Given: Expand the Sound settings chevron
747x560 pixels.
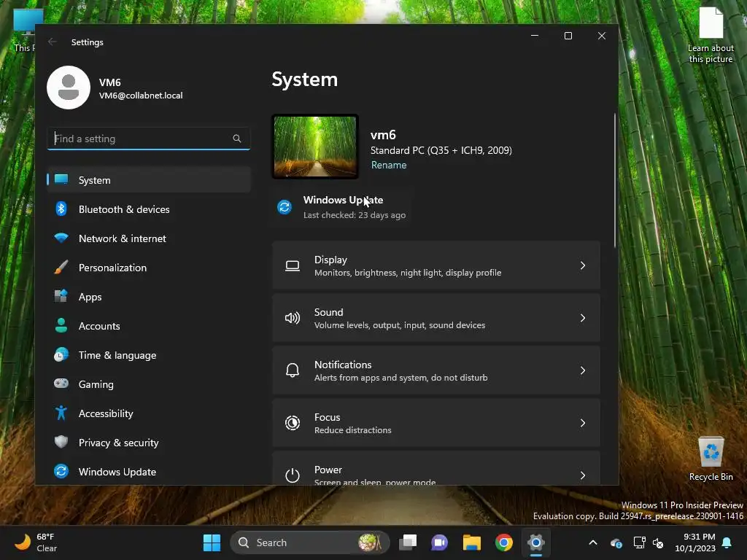Looking at the screenshot, I should (x=583, y=318).
